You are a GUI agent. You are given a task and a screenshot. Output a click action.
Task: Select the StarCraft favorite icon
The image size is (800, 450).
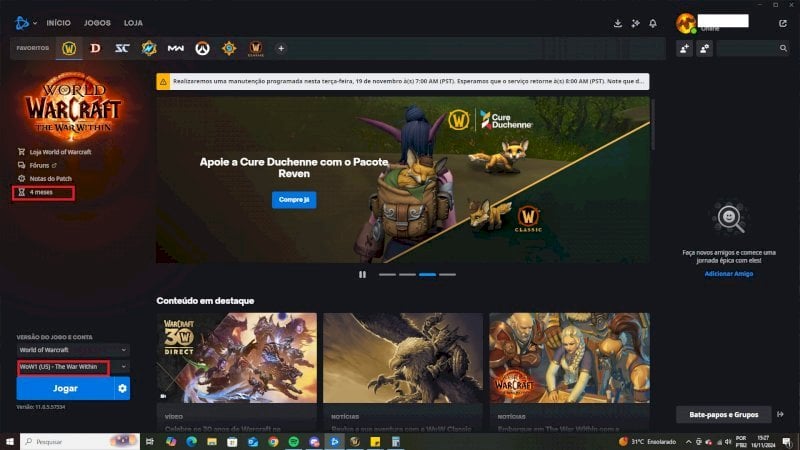(122, 48)
